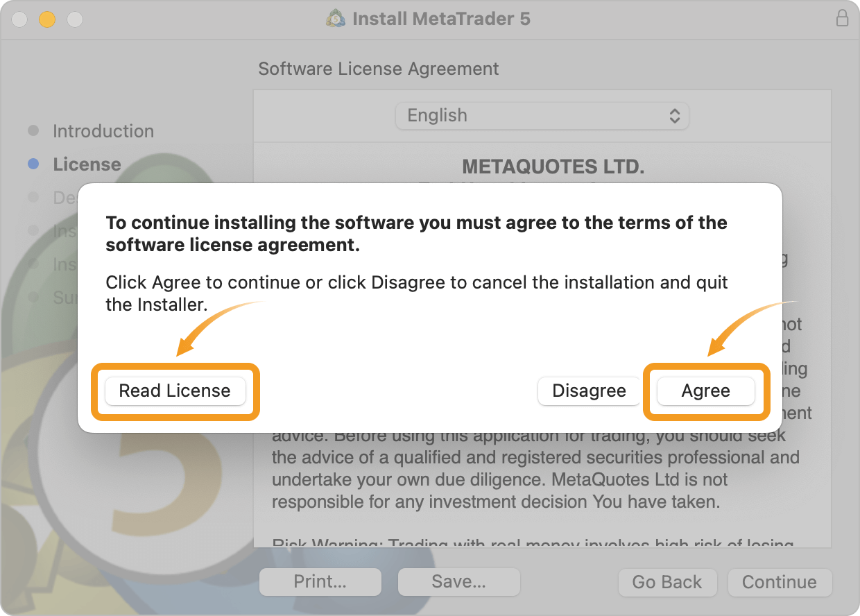
Task: Click the METAQUOTES LTD. license title
Action: pos(553,167)
